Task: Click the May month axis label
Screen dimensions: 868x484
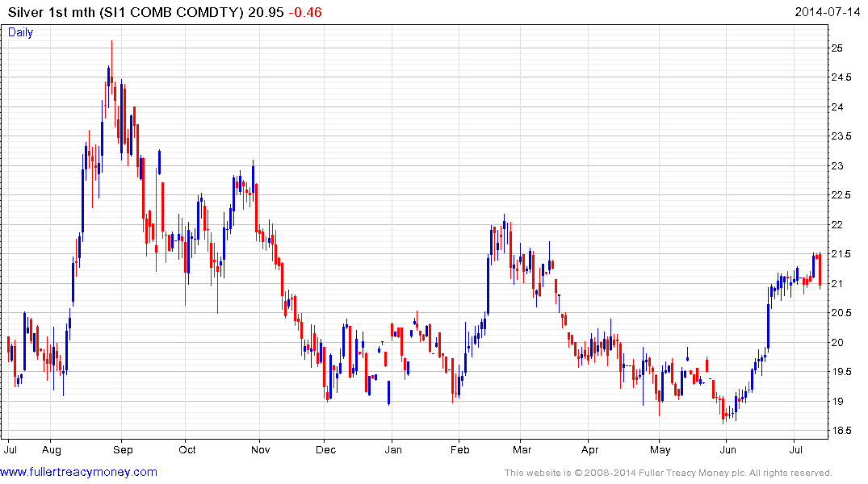Action: [x=660, y=450]
